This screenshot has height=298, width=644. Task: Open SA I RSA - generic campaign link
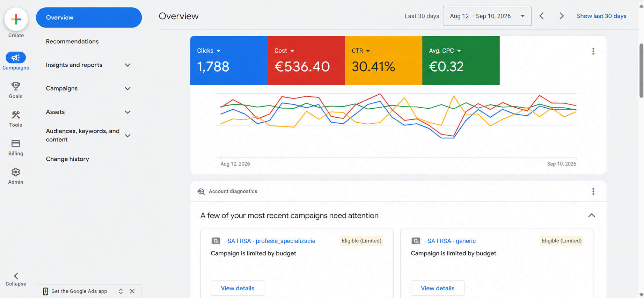pyautogui.click(x=452, y=241)
